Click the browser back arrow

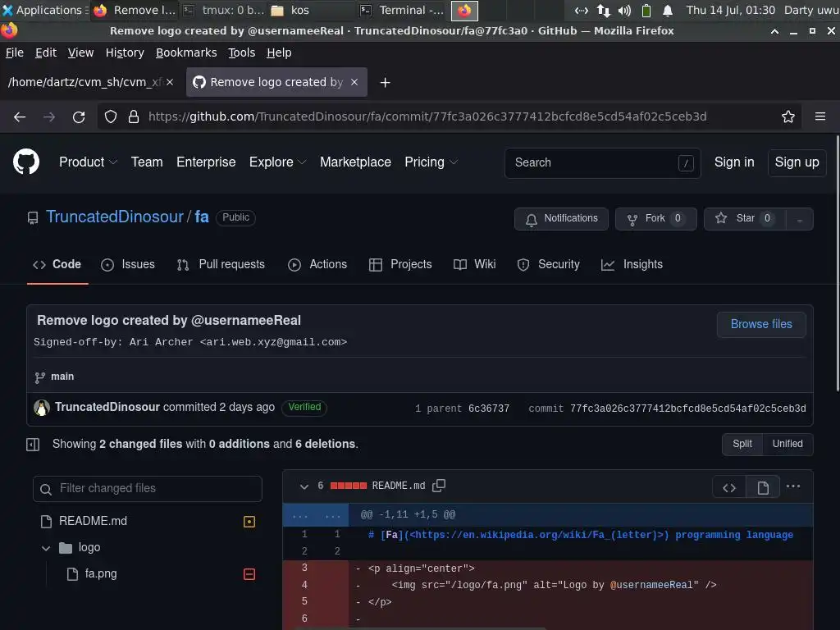[x=20, y=116]
